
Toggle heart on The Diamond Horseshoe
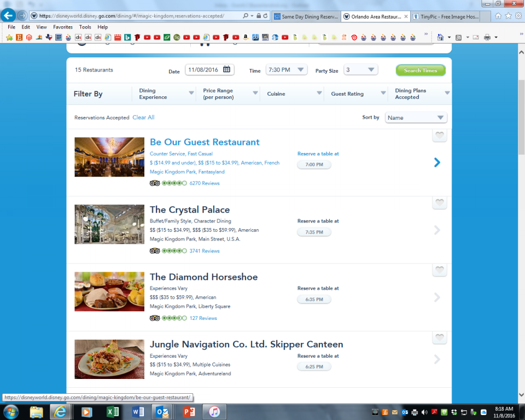pyautogui.click(x=439, y=271)
